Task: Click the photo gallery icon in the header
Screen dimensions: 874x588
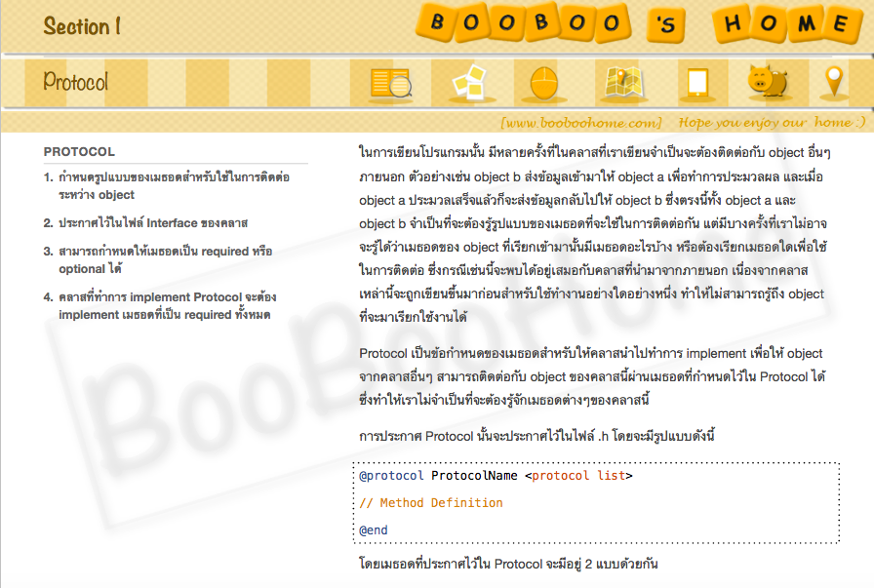Action: 469,83
